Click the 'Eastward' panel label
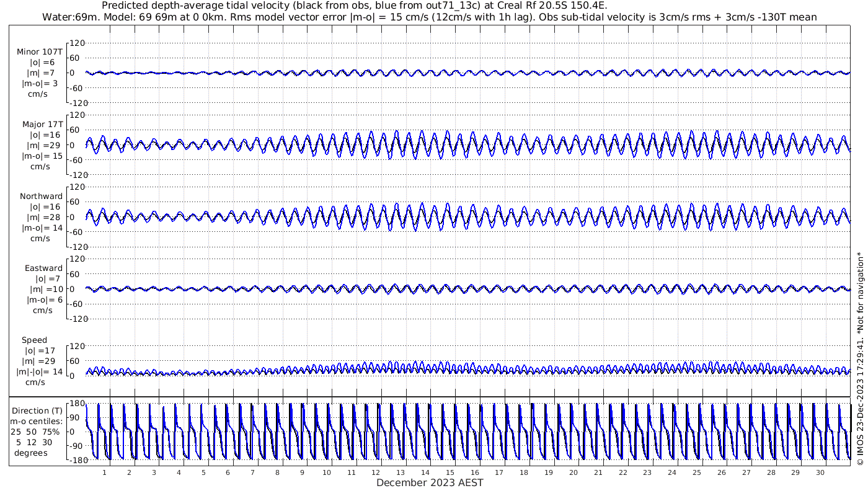868x496 pixels. point(43,268)
